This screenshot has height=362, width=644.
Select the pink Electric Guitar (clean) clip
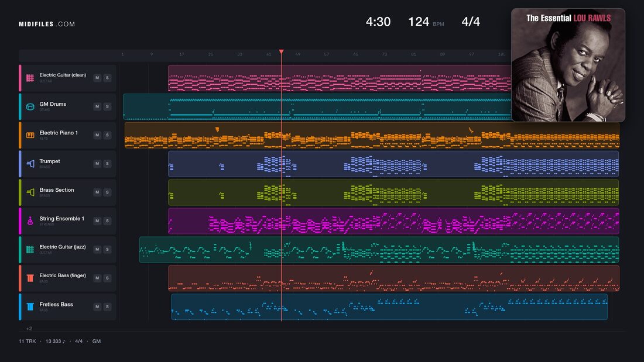pos(340,78)
